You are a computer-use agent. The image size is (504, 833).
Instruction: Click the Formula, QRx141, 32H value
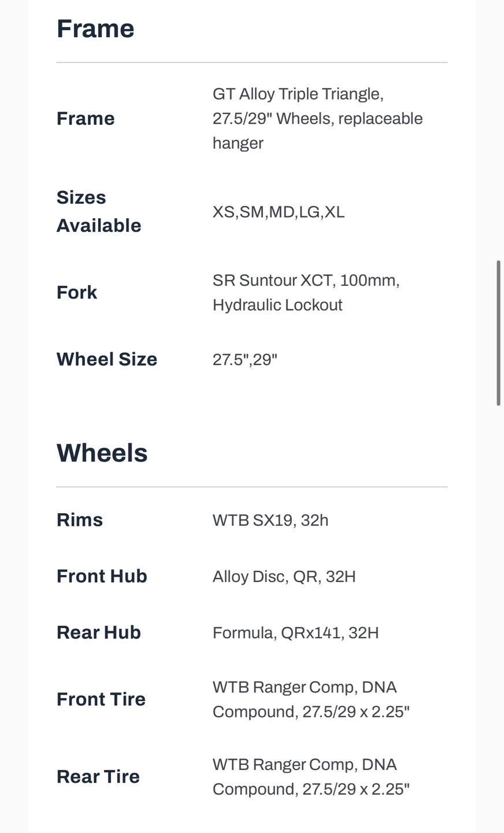pos(296,633)
